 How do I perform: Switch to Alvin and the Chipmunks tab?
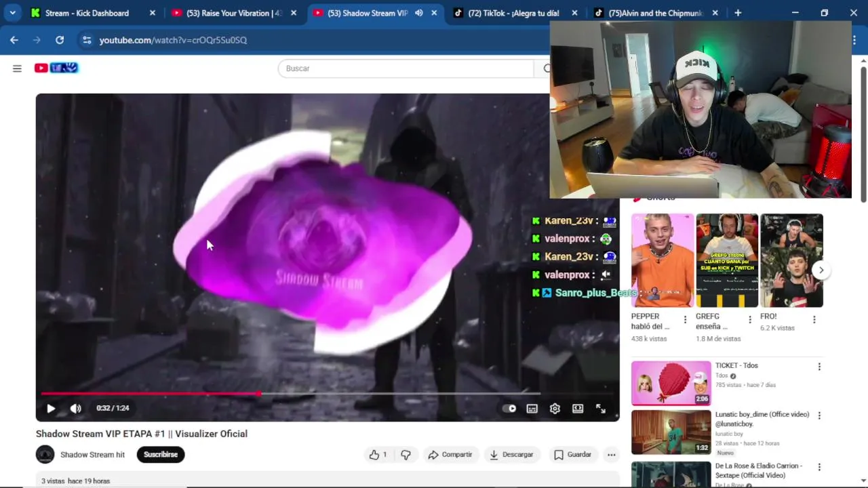[656, 13]
